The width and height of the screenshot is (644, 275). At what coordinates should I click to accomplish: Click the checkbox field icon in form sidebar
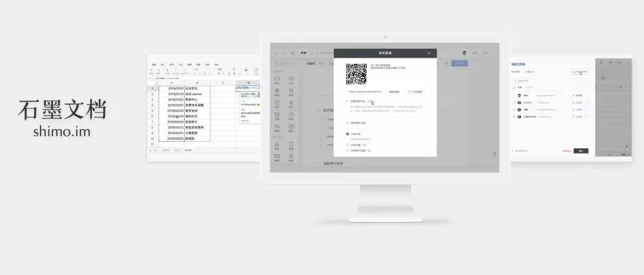click(291, 90)
